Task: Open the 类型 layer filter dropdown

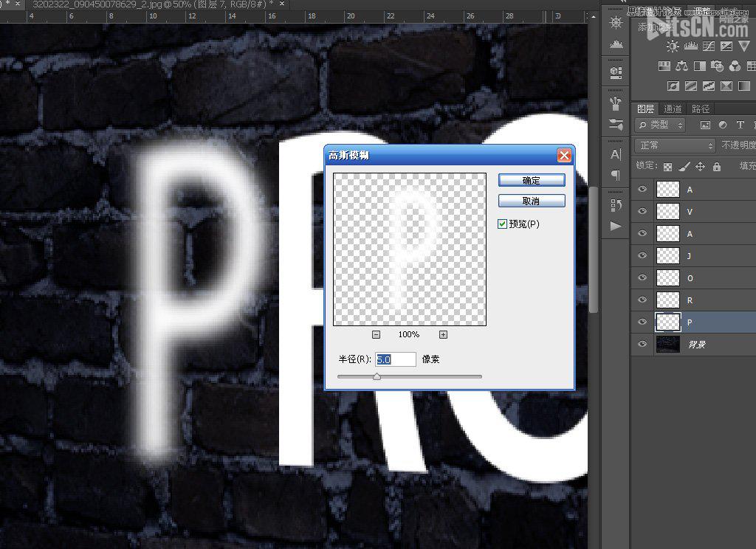Action: [660, 125]
